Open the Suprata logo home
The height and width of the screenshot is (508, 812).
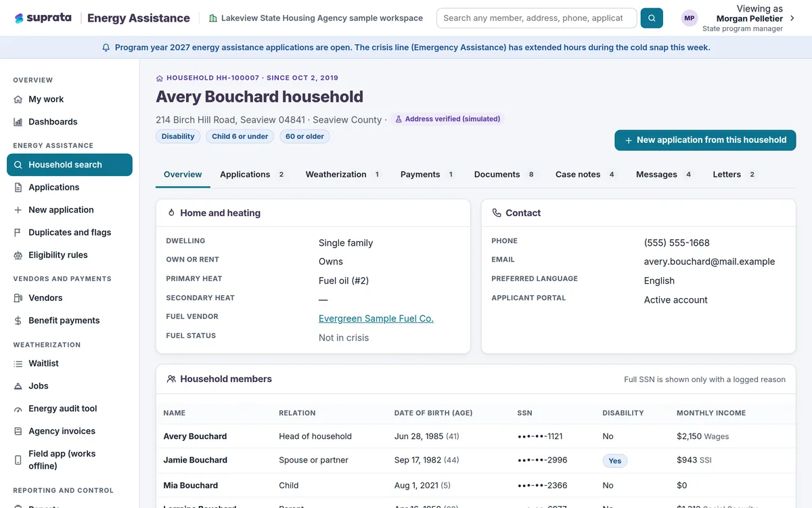pos(43,18)
